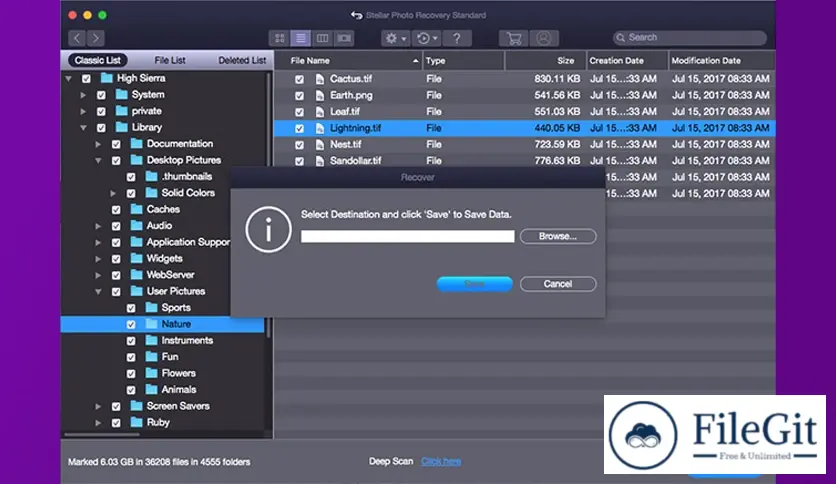Click the Leaf.tif file icon
Viewport: 836px width, 484px height.
[320, 112]
